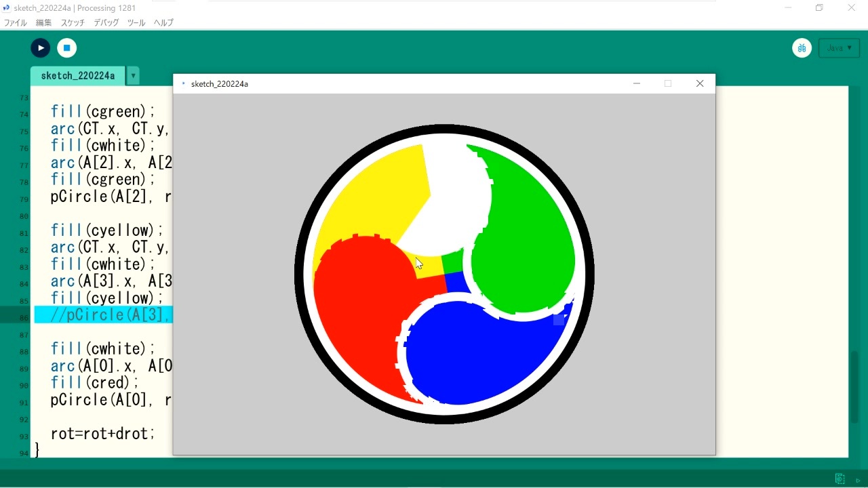
Task: Open the ツール menu
Action: [x=136, y=22]
